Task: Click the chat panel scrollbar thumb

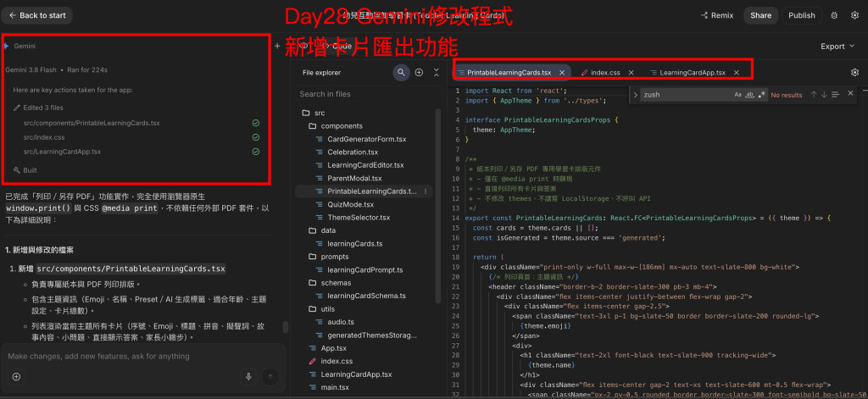Action: pos(286,327)
